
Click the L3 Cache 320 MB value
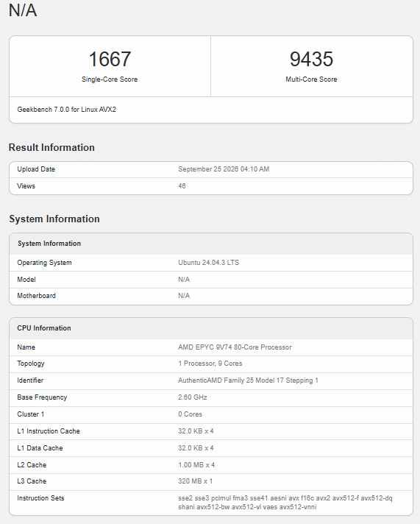pos(195,481)
